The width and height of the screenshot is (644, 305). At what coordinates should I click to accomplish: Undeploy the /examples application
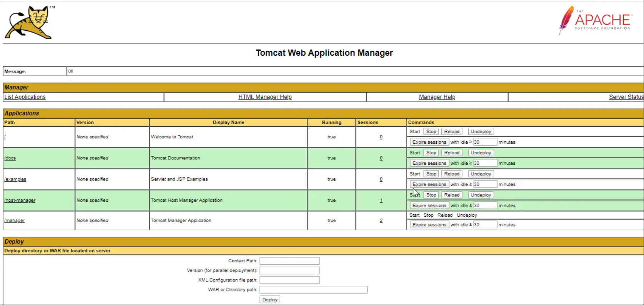click(x=481, y=174)
